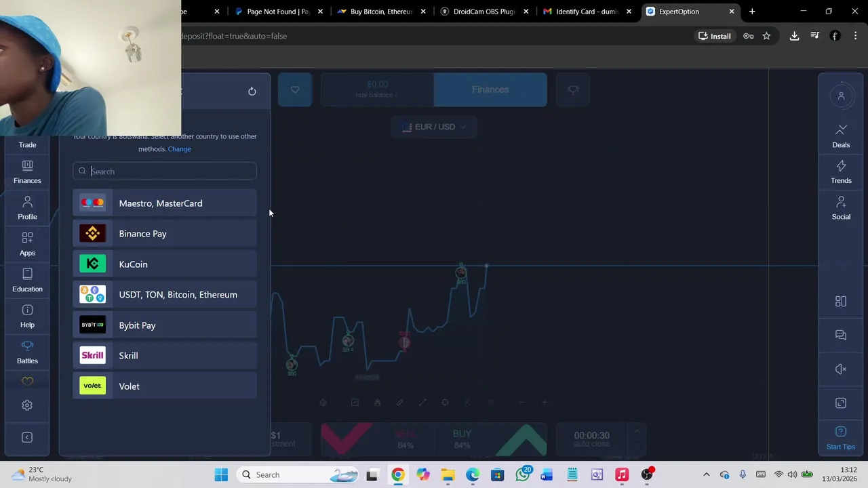The height and width of the screenshot is (488, 868).
Task: Click the Finances button in top bar
Action: point(490,89)
